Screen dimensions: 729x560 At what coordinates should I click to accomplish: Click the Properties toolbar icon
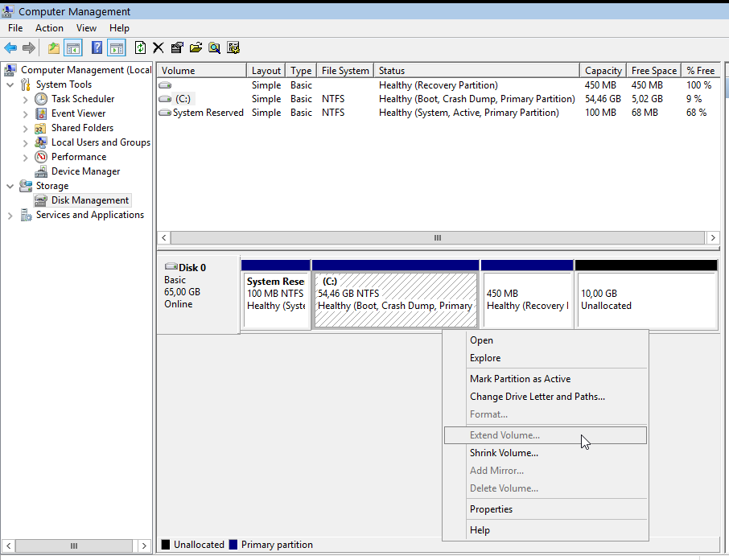[x=177, y=48]
